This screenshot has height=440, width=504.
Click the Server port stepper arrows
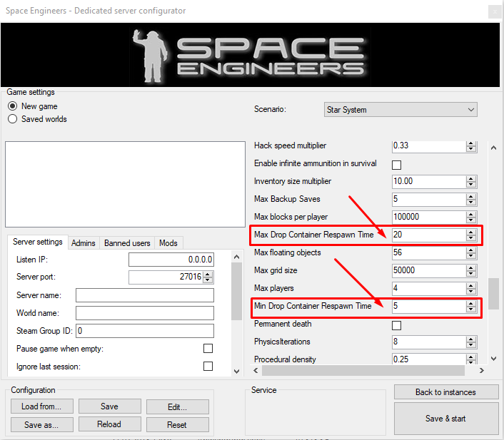(x=208, y=277)
